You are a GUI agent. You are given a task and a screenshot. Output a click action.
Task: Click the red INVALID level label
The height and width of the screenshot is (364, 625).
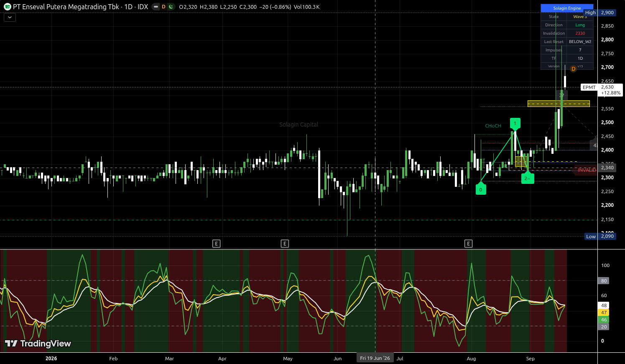(x=587, y=170)
